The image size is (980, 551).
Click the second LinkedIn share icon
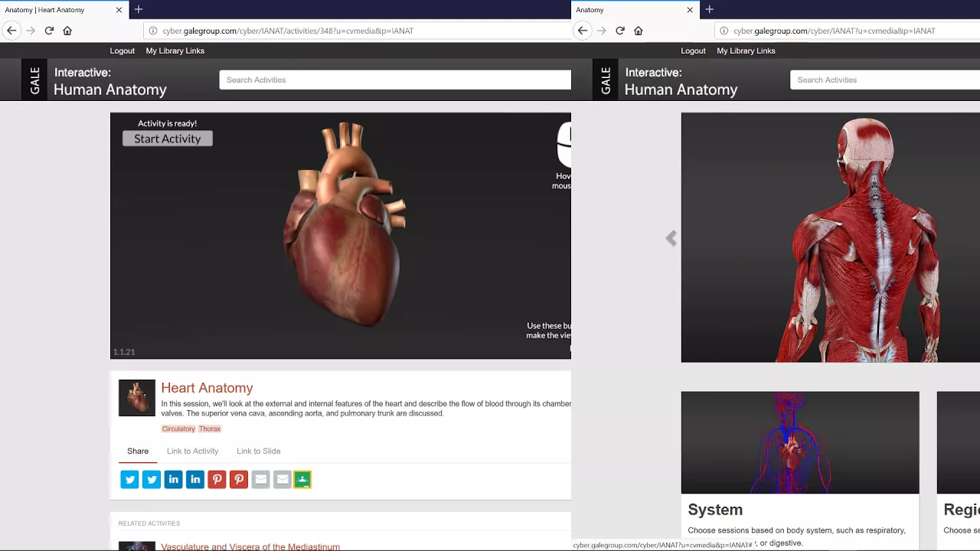[195, 479]
